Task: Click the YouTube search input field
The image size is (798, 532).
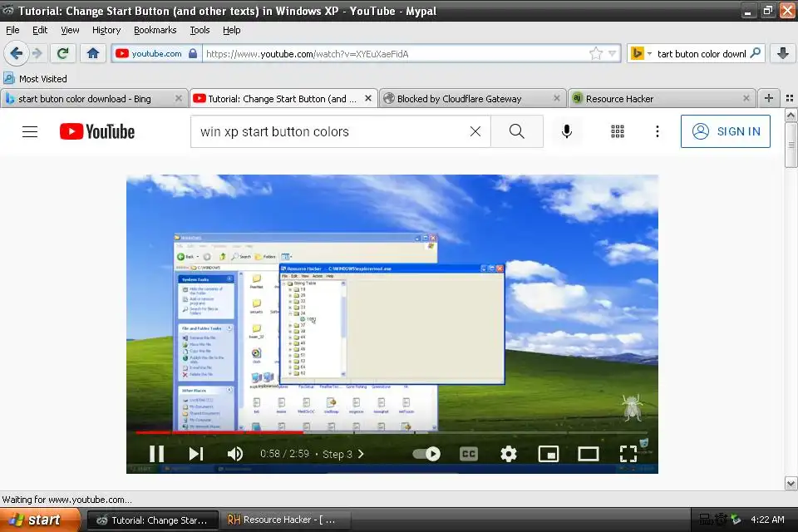Action: [x=331, y=131]
